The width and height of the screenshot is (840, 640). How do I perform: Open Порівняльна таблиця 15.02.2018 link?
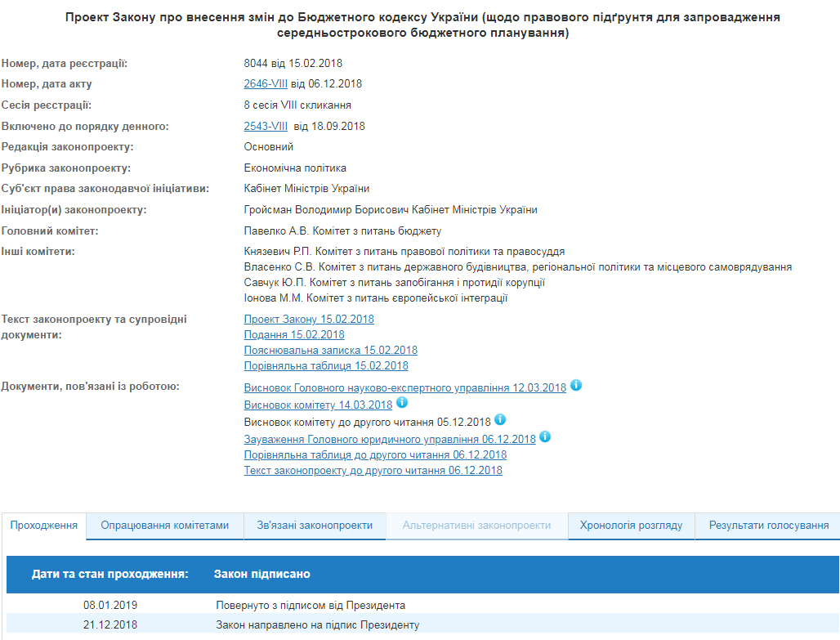coord(326,366)
